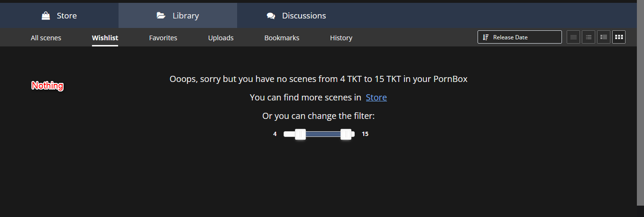
Task: Open the Release Date sort dropdown
Action: tap(519, 37)
